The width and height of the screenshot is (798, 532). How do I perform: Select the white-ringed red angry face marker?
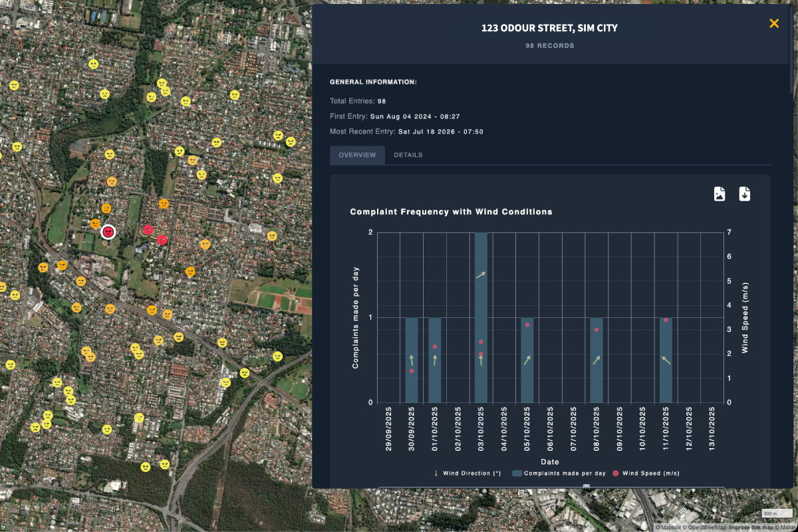(108, 232)
